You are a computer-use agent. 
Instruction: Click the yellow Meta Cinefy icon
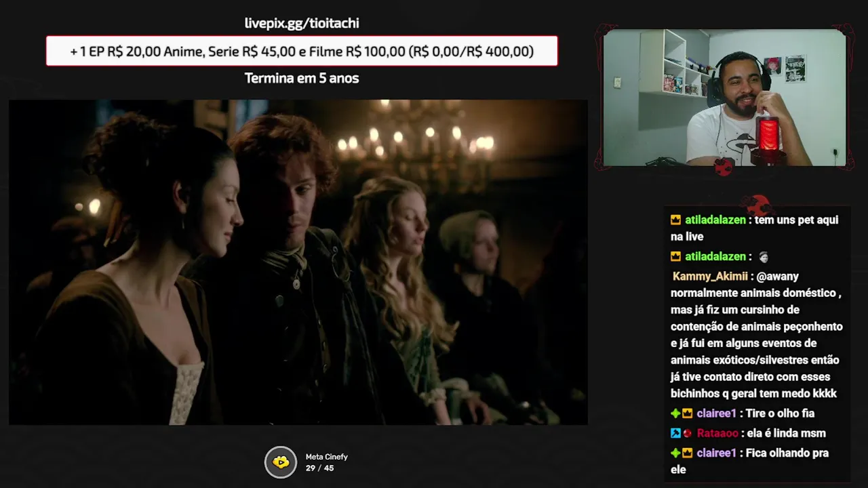tap(281, 462)
